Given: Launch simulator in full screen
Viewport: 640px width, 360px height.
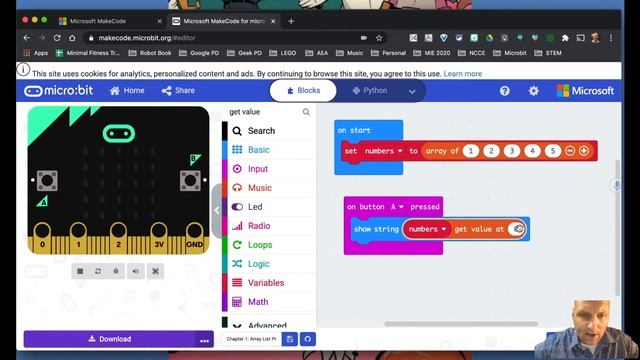Looking at the screenshot, I should tap(156, 271).
